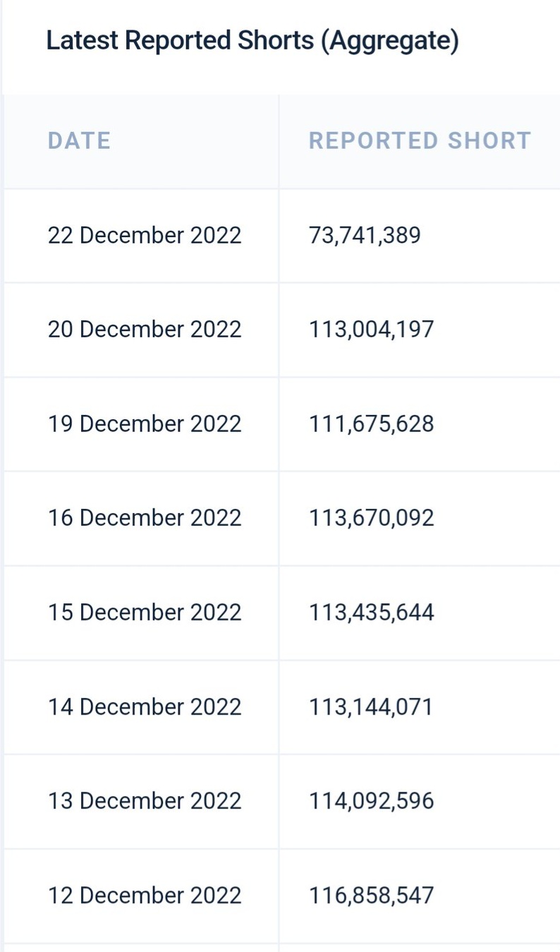Select the 16 December 2022 date cell

[145, 518]
